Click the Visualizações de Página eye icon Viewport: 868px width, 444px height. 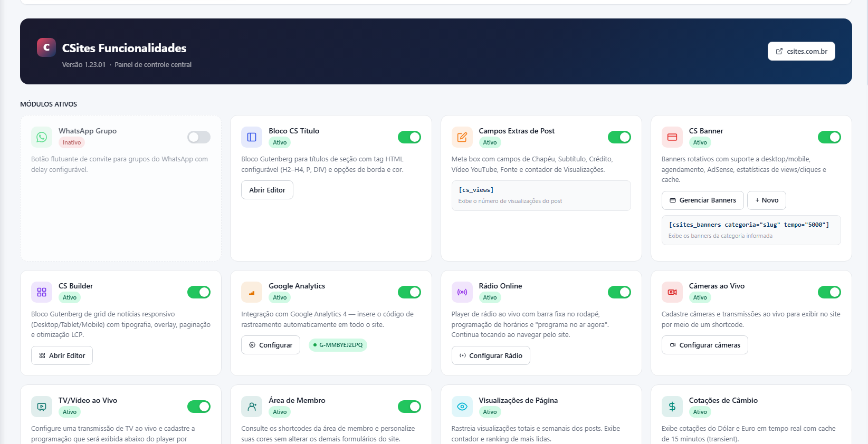(x=462, y=407)
